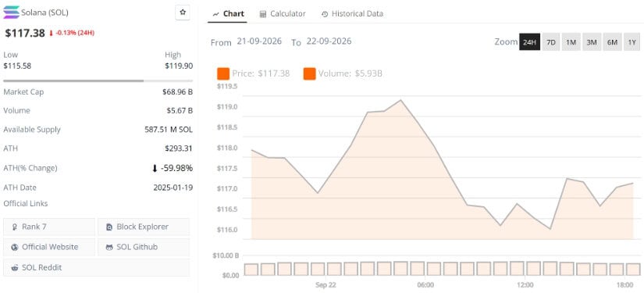Image resolution: width=644 pixels, height=293 pixels.
Task: Select the 1M zoom range
Action: 571,42
